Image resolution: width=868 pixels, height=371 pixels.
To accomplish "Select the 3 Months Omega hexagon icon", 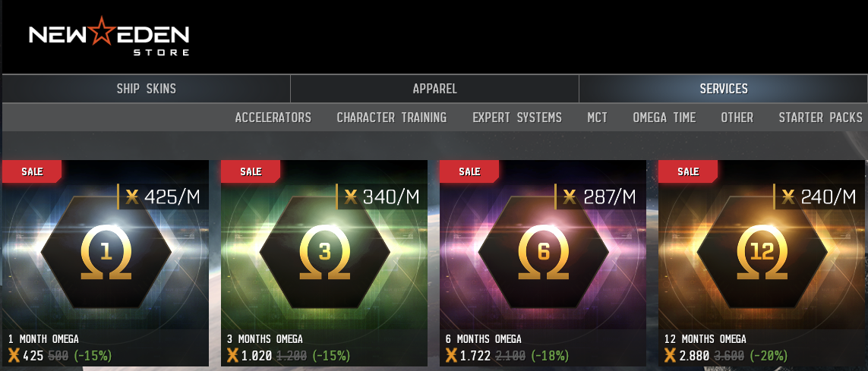I will 325,252.
